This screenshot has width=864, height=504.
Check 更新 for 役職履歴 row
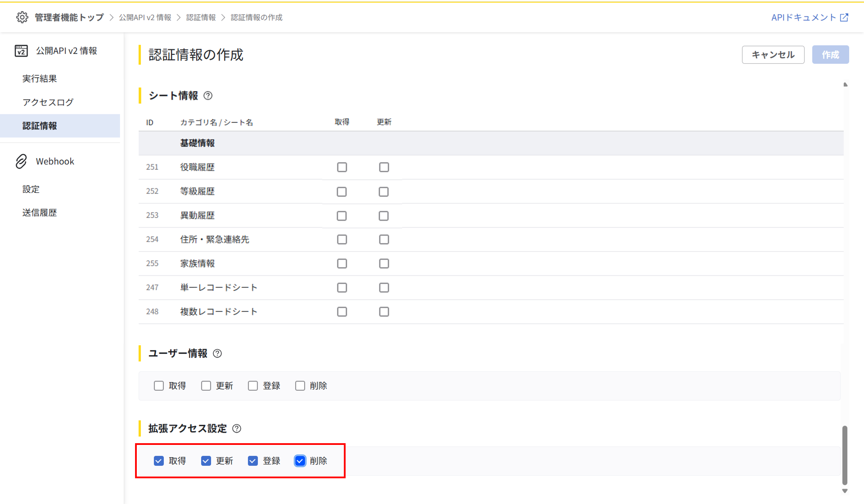point(384,167)
